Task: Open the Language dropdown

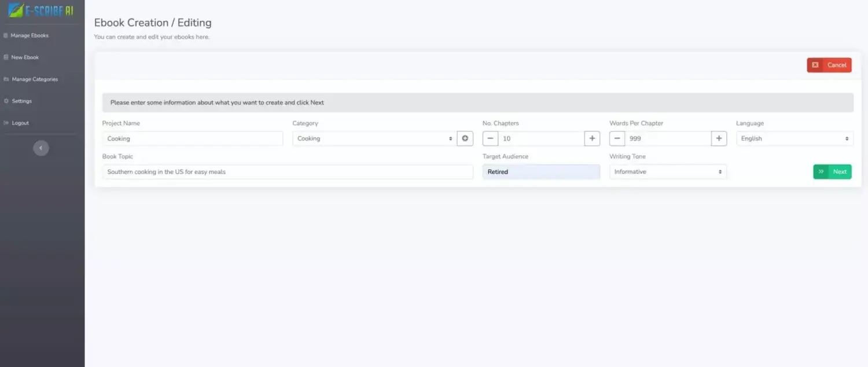Action: 794,138
